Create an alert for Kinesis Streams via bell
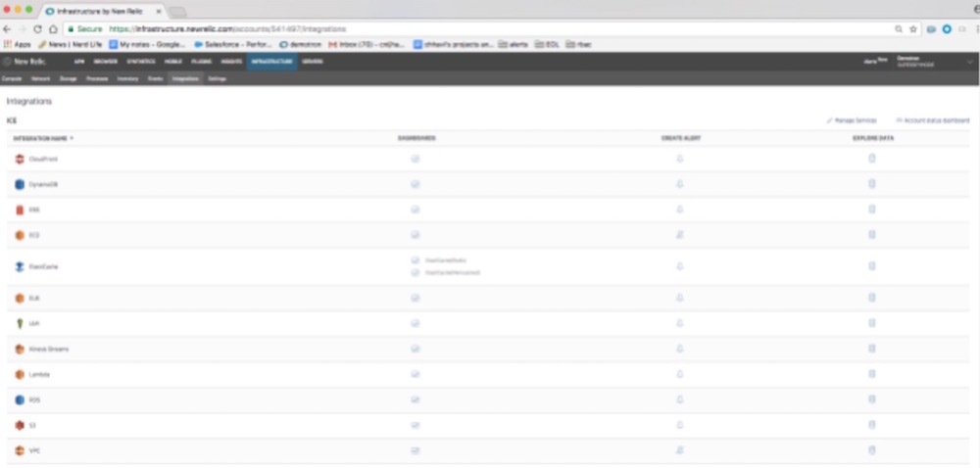Viewport: 980px width, 468px height. 680,349
